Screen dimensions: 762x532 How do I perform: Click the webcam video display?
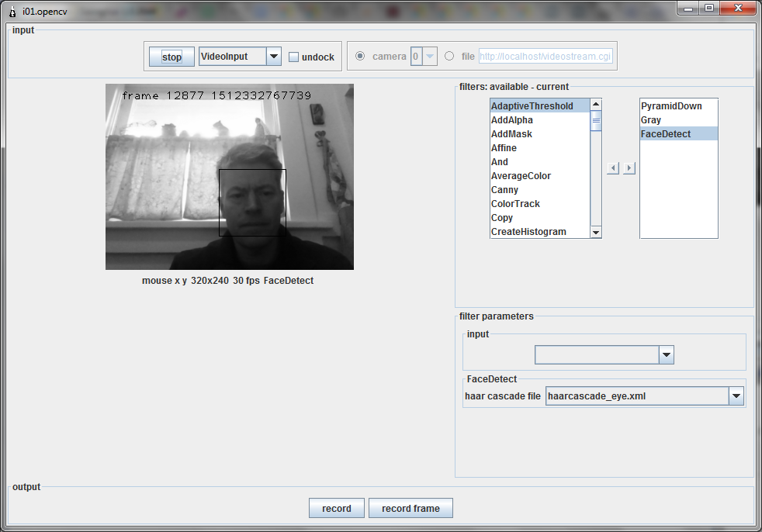(230, 176)
